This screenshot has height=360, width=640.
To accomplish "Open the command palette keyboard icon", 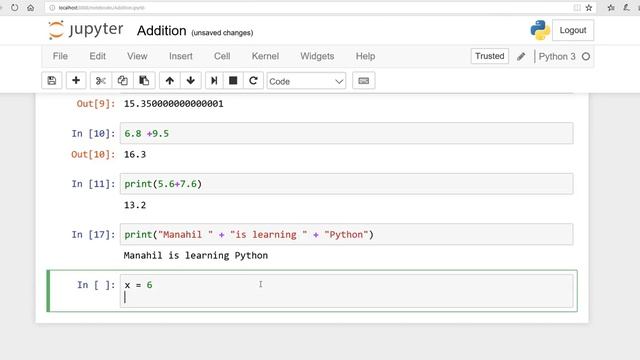I will click(x=364, y=81).
